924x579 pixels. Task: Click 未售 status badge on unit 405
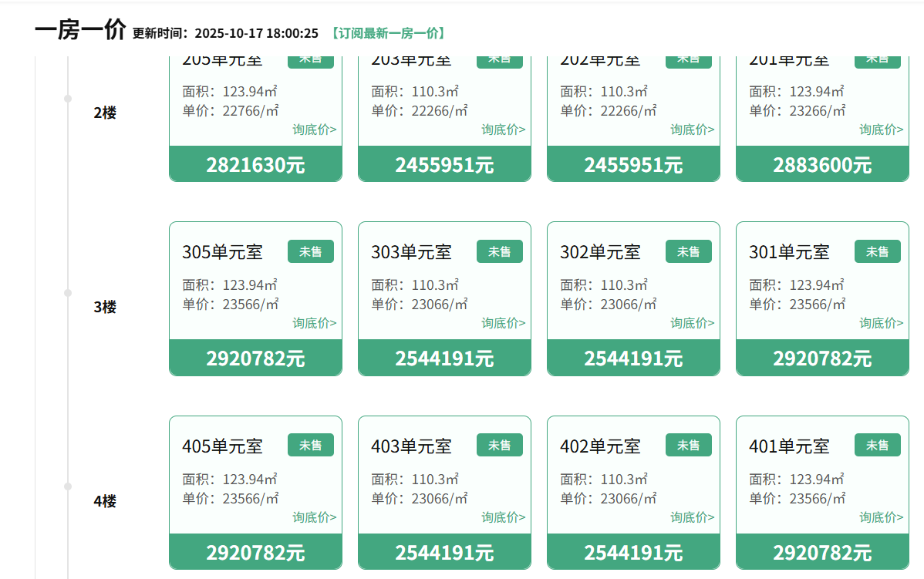(x=310, y=445)
